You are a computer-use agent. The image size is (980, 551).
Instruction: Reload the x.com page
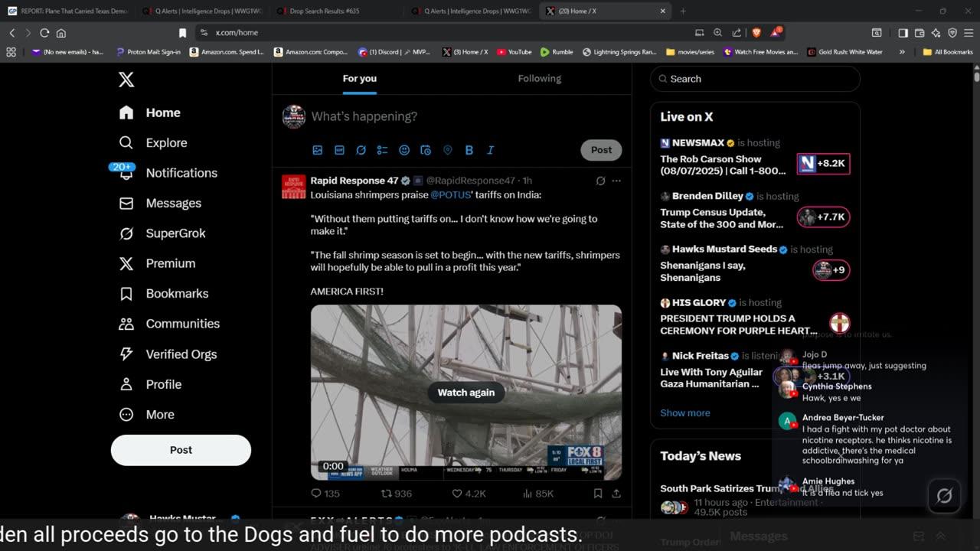point(44,33)
